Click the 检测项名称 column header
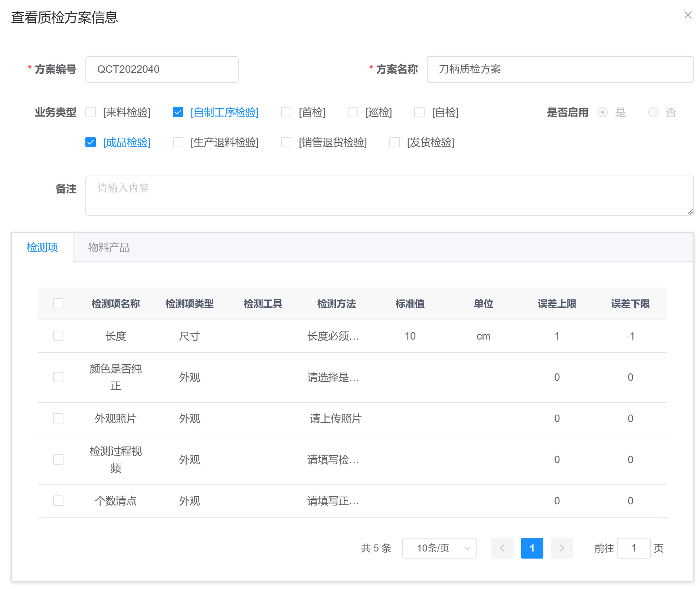Screen dimensions: 700x589 (x=116, y=304)
